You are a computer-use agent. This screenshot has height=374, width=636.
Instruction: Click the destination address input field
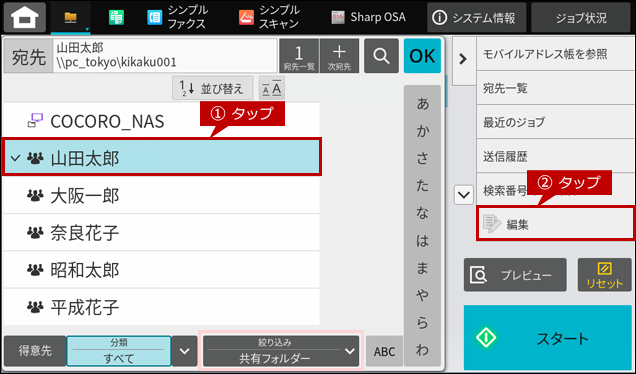(x=165, y=56)
